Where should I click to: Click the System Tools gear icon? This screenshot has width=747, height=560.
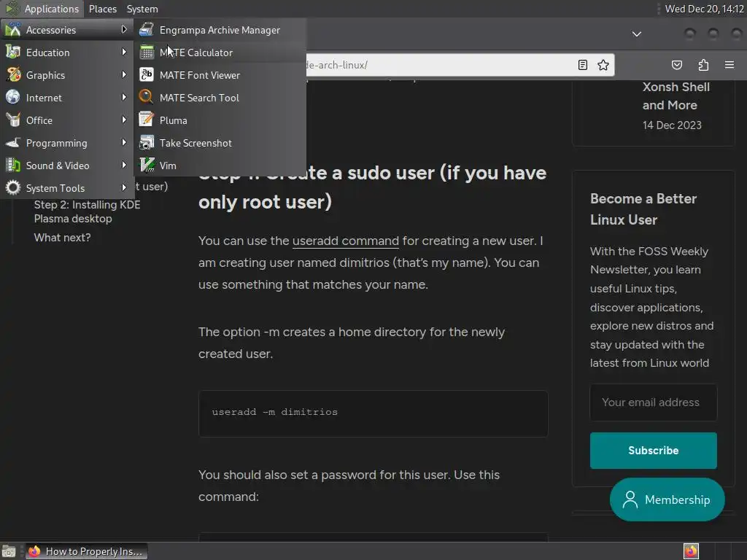(13, 188)
